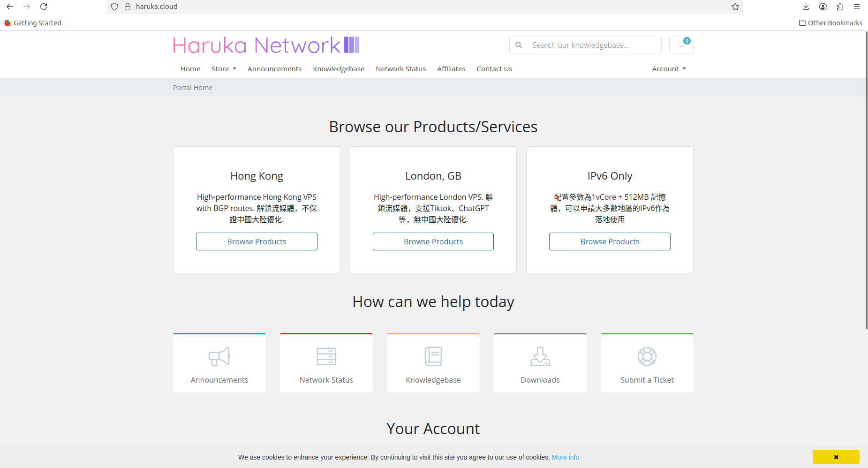The height and width of the screenshot is (468, 868).
Task: Click the Announcements megaphone icon
Action: 219,356
